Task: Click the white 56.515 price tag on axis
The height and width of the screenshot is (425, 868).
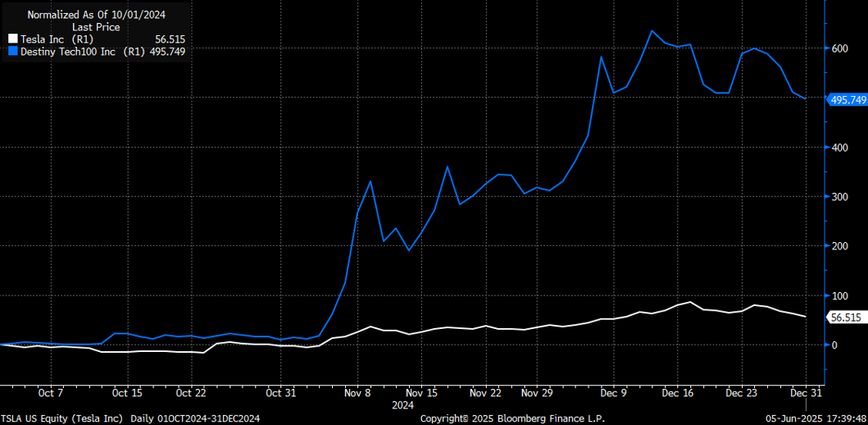Action: (x=845, y=318)
